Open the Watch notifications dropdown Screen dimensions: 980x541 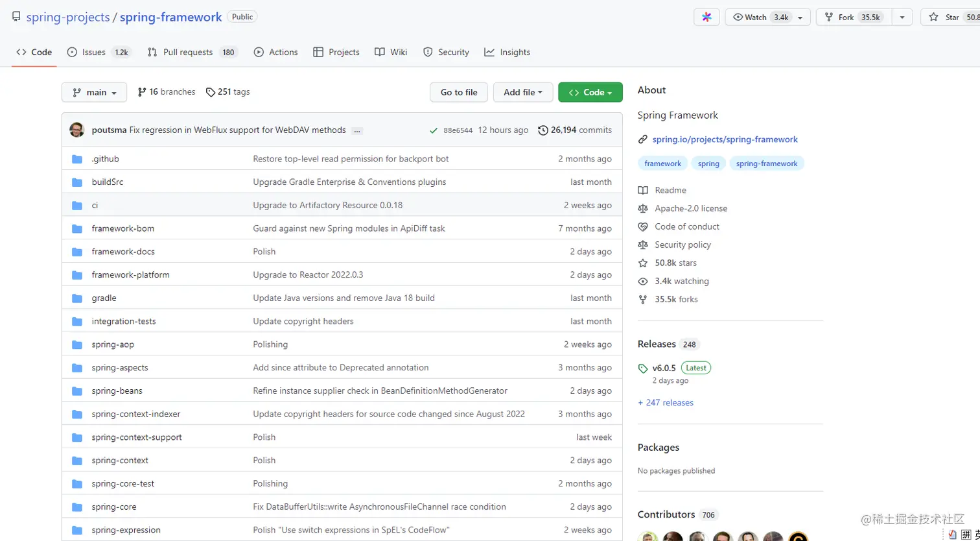pos(768,18)
